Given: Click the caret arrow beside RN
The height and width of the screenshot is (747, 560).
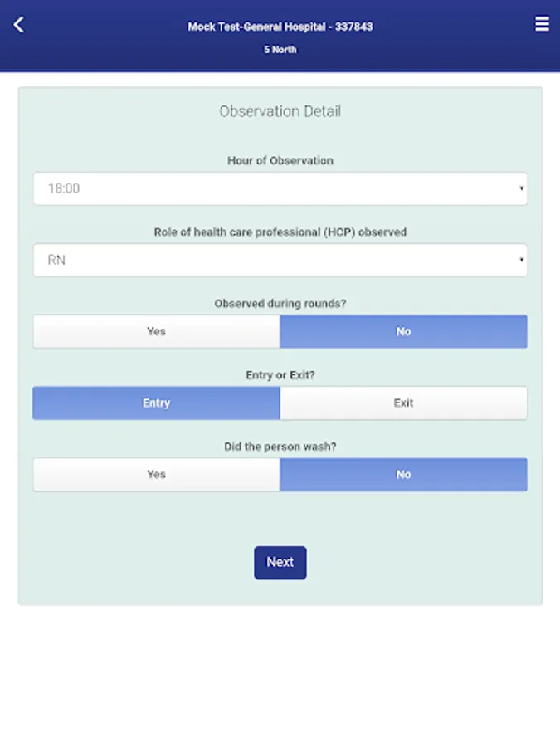Looking at the screenshot, I should [x=522, y=260].
